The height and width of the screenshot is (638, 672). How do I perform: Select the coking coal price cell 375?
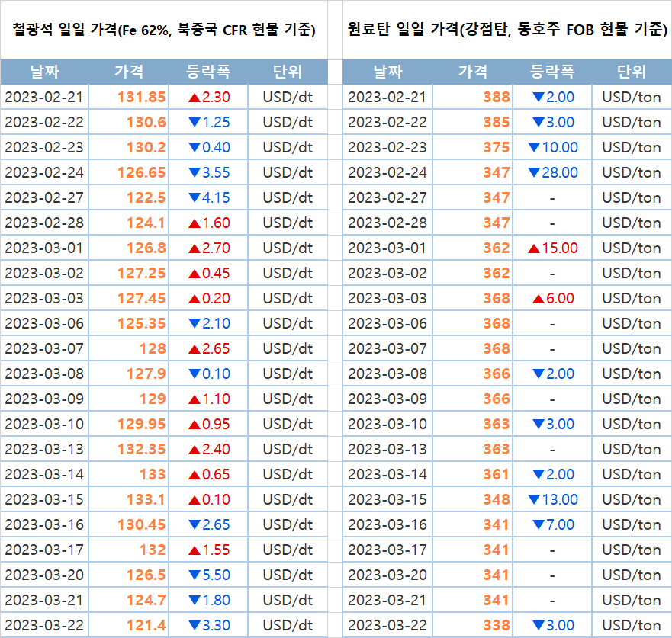496,148
